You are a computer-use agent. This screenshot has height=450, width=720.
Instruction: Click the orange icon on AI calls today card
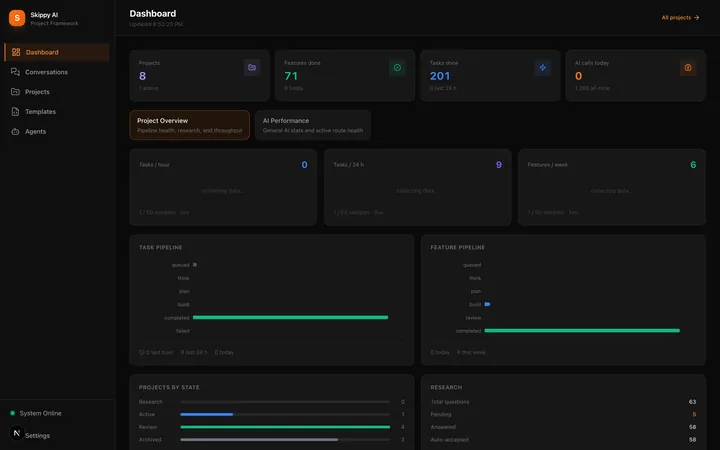(688, 68)
